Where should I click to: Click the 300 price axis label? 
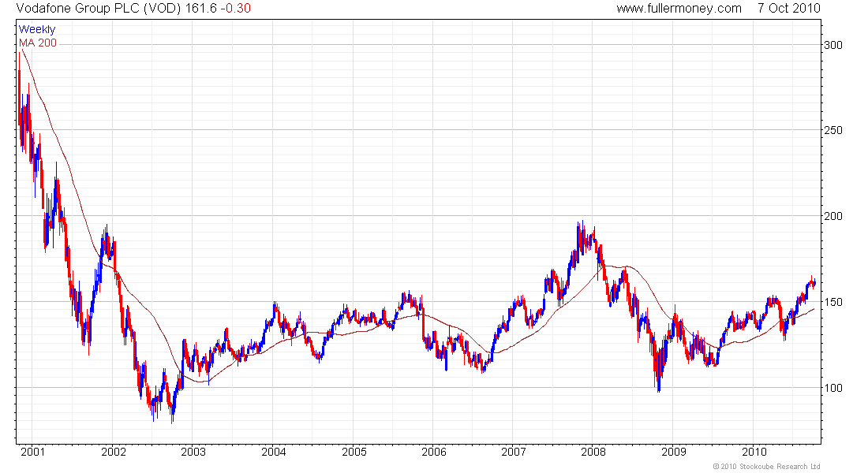[x=833, y=46]
